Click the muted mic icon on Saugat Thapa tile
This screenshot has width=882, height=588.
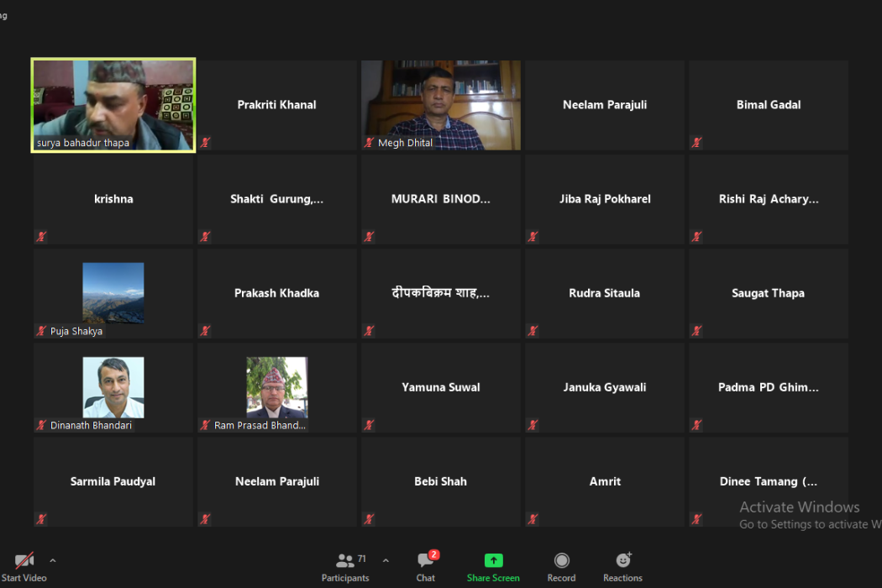pos(696,331)
